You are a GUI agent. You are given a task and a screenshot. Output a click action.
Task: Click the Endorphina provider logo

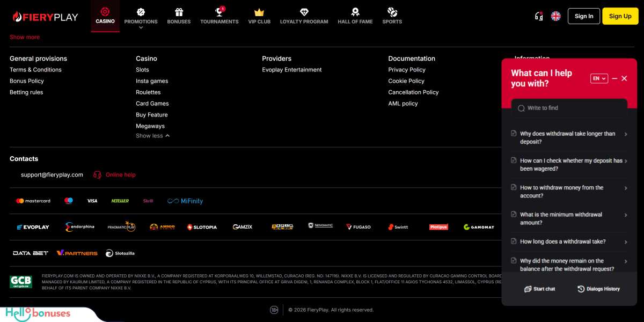pyautogui.click(x=79, y=227)
